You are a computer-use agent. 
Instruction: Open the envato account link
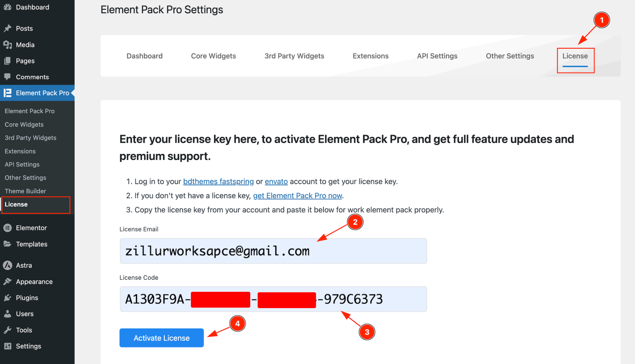click(276, 181)
